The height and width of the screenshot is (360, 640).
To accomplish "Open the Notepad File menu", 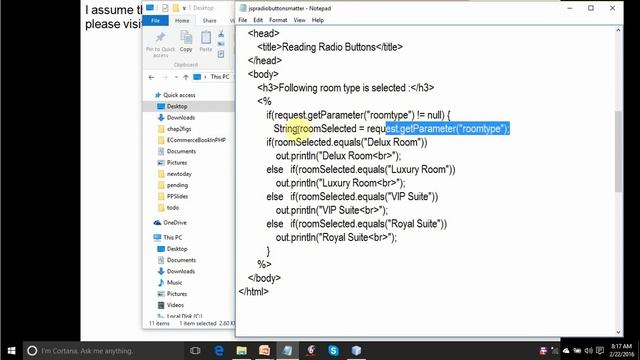I will pyautogui.click(x=242, y=20).
